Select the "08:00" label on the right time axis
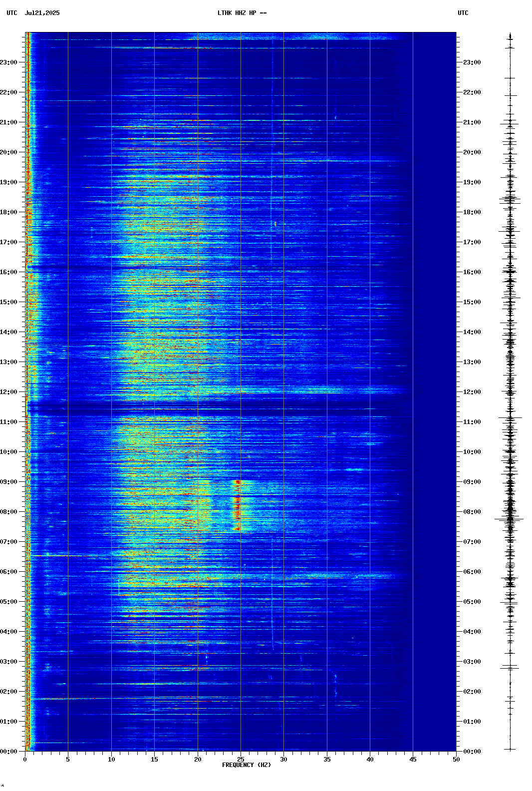The height and width of the screenshot is (791, 532). click(472, 512)
